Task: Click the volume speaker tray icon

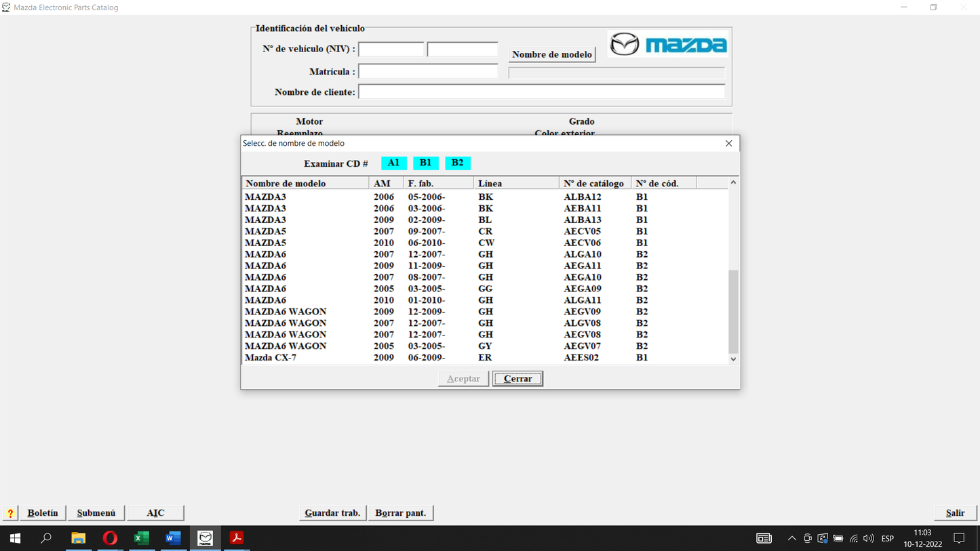Action: coord(869,539)
